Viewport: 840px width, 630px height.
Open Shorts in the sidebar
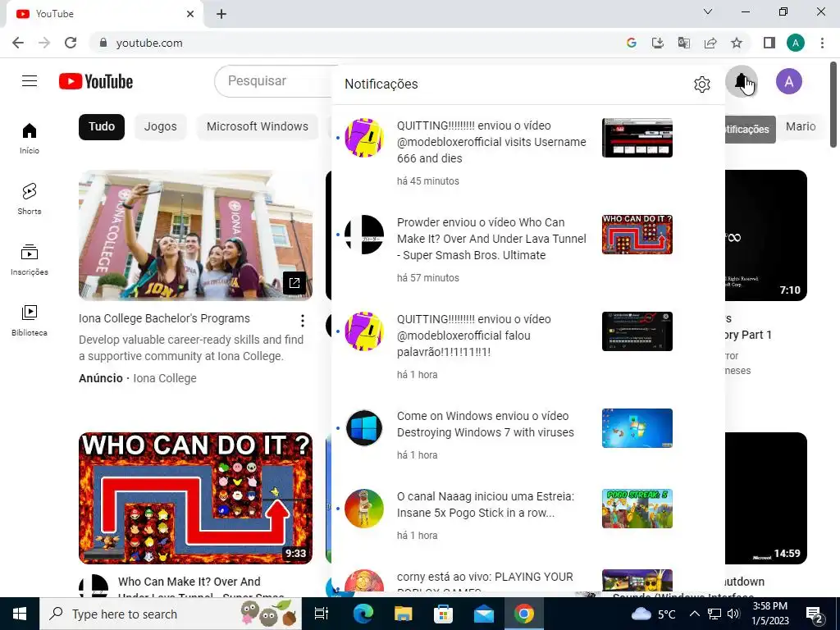pos(30,199)
